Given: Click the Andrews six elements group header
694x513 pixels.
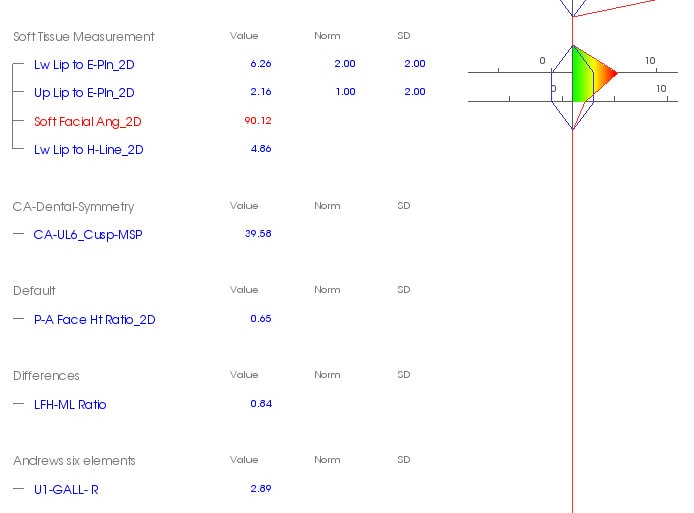Looking at the screenshot, I should (74, 461).
